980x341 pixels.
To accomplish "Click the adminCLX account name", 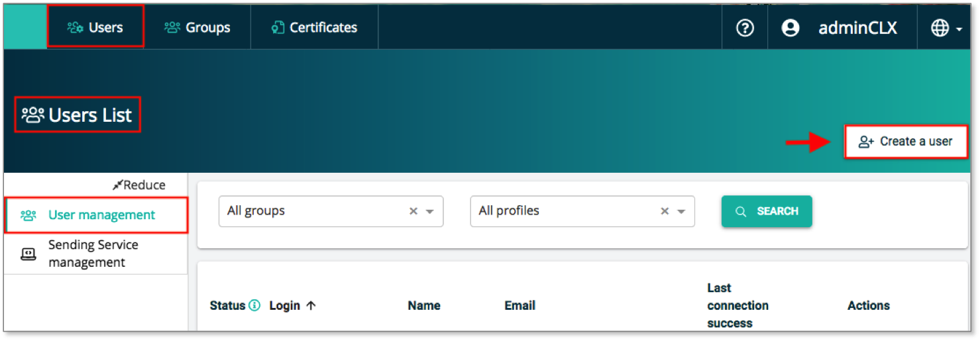I will pos(857,28).
